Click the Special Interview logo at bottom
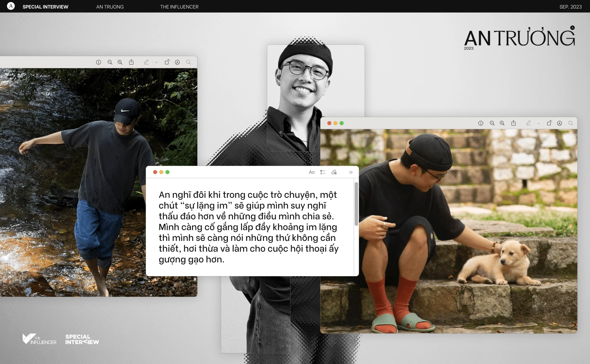The height and width of the screenshot is (364, 590). [82, 339]
